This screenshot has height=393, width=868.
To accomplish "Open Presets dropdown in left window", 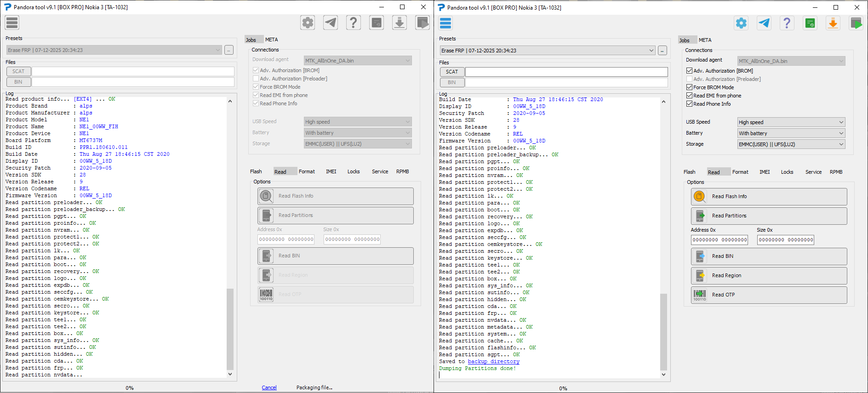I will (x=114, y=50).
